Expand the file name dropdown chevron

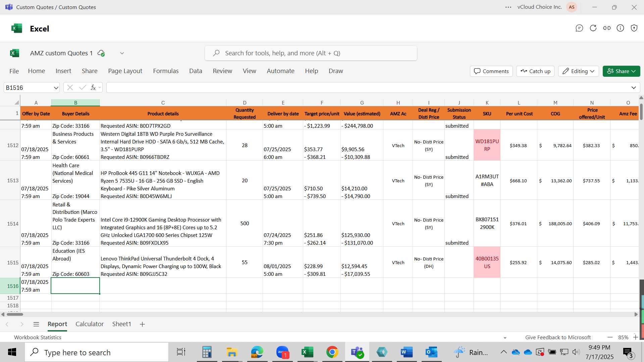pos(122,53)
